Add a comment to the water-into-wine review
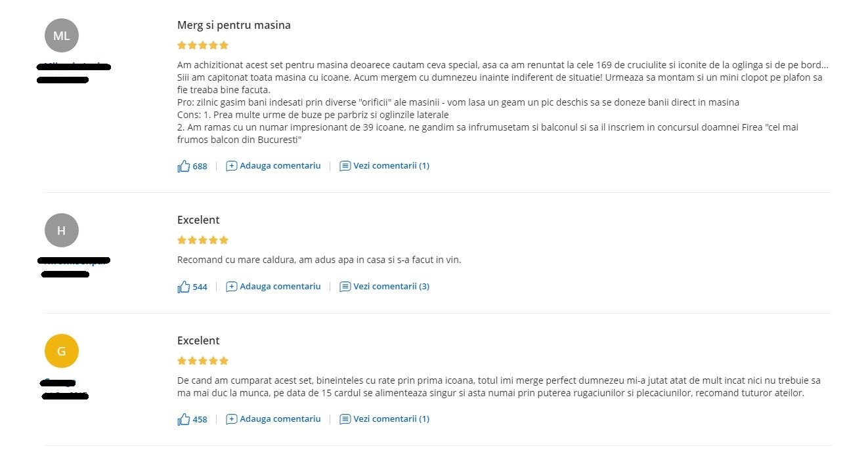The width and height of the screenshot is (868, 450). coord(280,287)
